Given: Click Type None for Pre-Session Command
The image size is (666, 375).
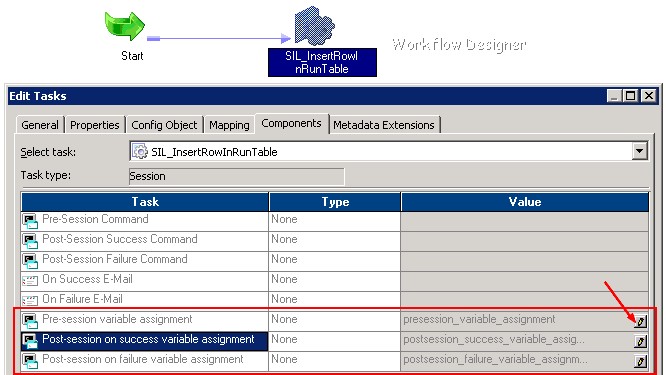Looking at the screenshot, I should click(x=284, y=219).
